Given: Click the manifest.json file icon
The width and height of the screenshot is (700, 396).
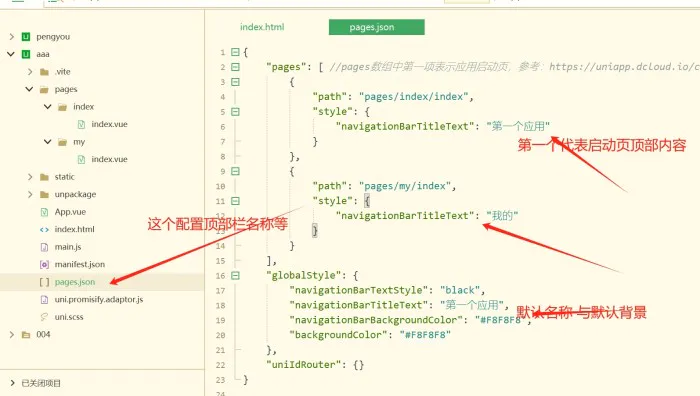Looking at the screenshot, I should tap(44, 264).
